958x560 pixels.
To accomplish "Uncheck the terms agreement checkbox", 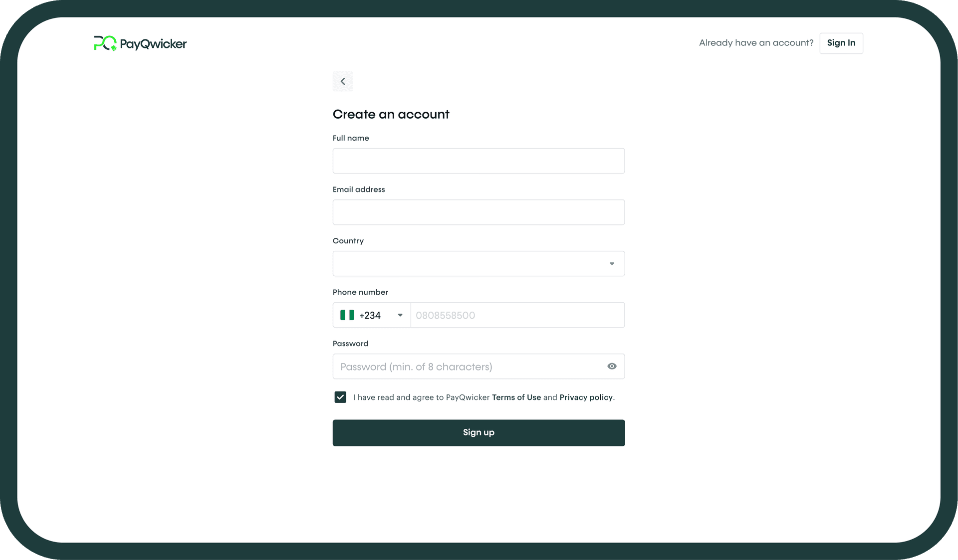I will point(340,397).
